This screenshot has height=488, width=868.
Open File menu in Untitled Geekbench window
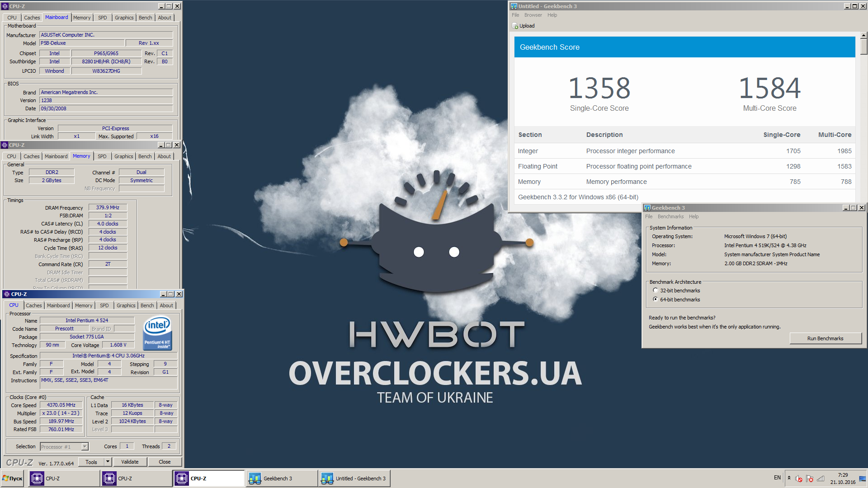[515, 15]
